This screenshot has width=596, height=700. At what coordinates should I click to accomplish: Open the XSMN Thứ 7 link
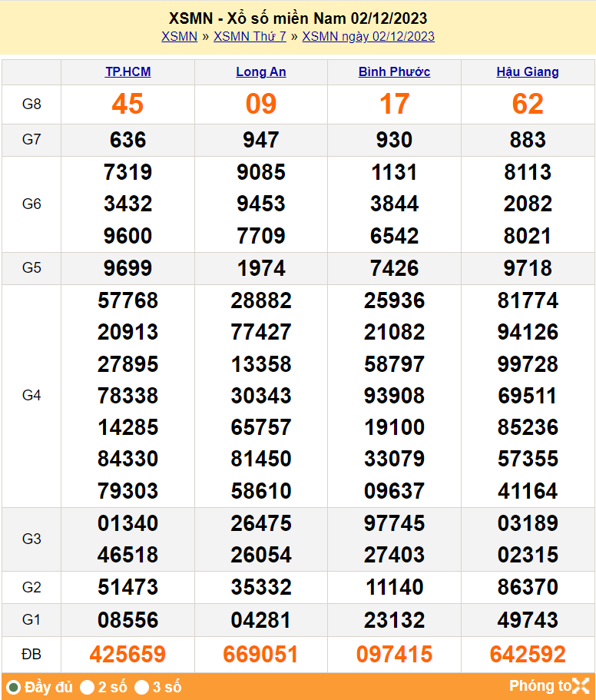point(250,36)
